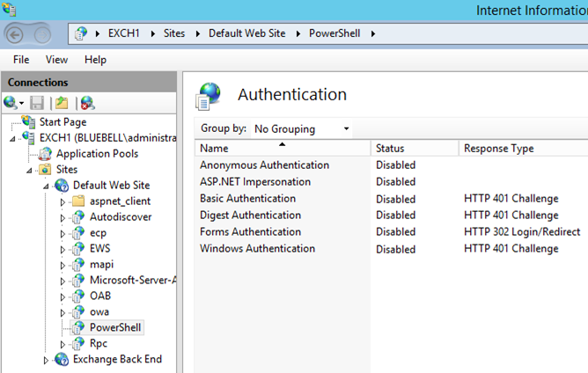Open the breadcrumb arrow after Sites
The height and width of the screenshot is (373, 588).
(198, 33)
